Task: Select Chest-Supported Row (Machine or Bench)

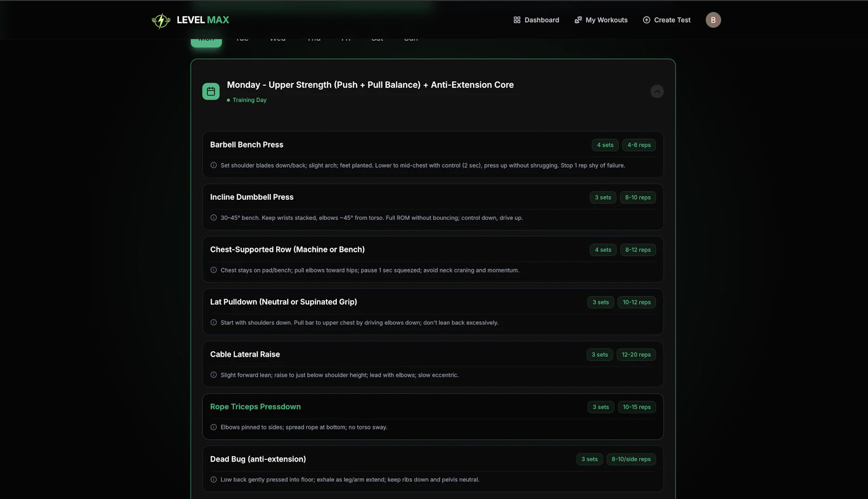Action: (x=288, y=249)
